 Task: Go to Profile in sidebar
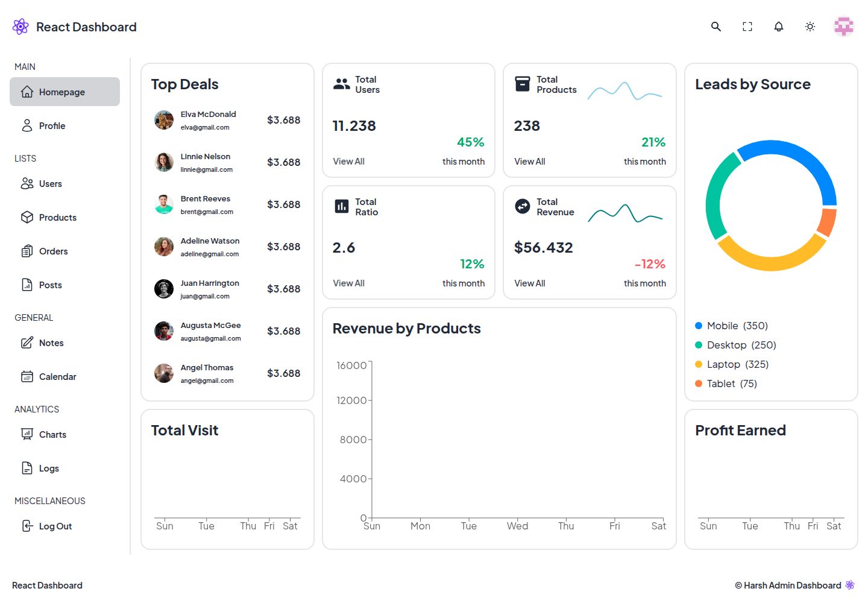tap(64, 125)
